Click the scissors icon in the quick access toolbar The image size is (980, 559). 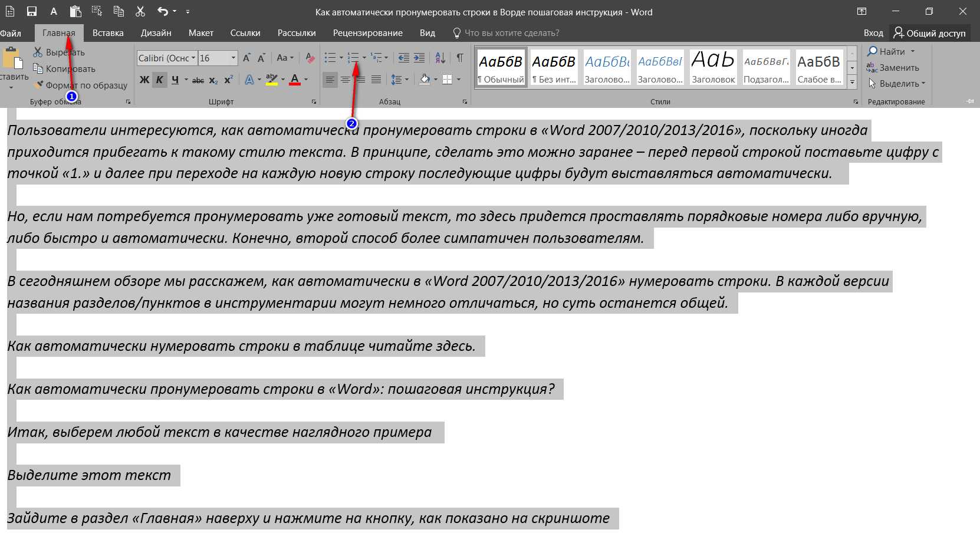click(140, 11)
